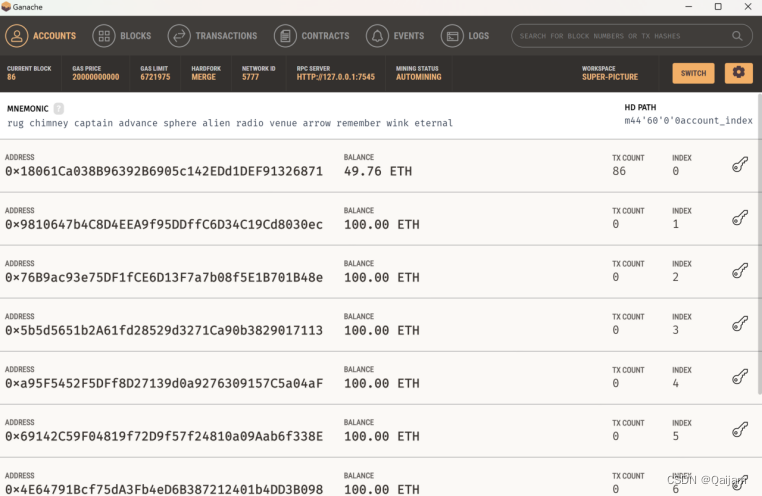
Task: Click the Hardfork MERGE value
Action: tap(203, 77)
